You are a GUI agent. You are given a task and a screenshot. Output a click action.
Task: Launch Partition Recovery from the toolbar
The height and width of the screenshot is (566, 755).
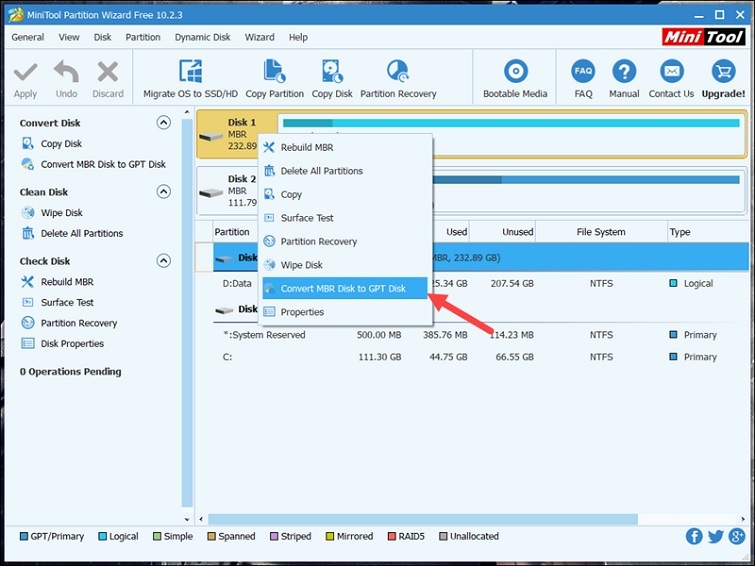(x=398, y=73)
